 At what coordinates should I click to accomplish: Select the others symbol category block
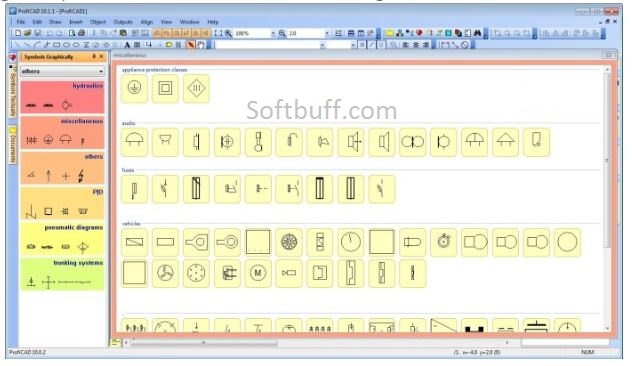(x=62, y=168)
